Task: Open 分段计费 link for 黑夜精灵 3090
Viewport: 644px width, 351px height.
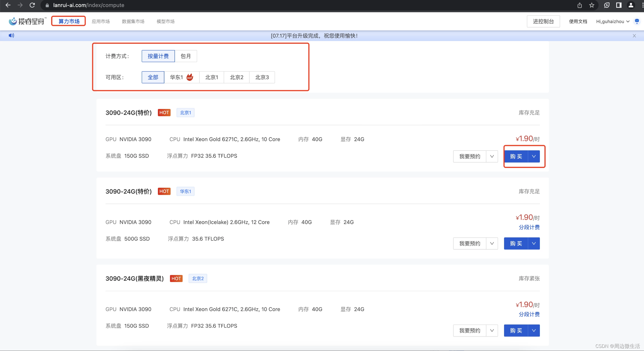Action: click(529, 314)
